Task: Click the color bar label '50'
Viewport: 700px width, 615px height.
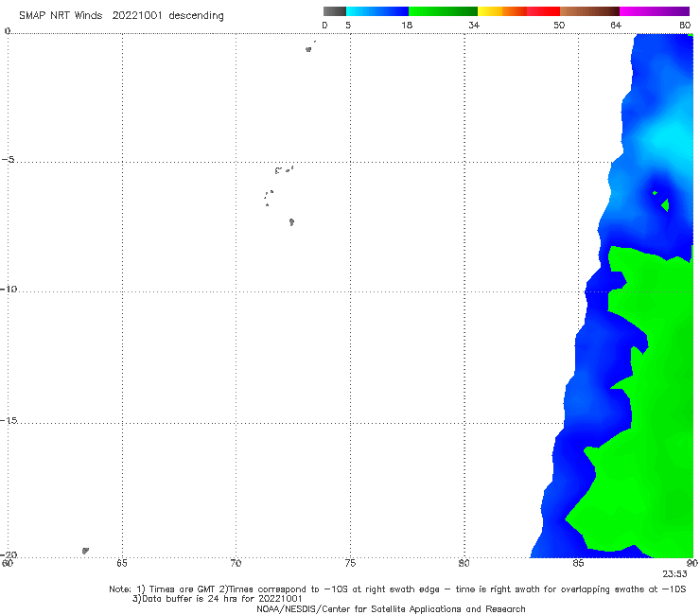Action: pyautogui.click(x=559, y=26)
